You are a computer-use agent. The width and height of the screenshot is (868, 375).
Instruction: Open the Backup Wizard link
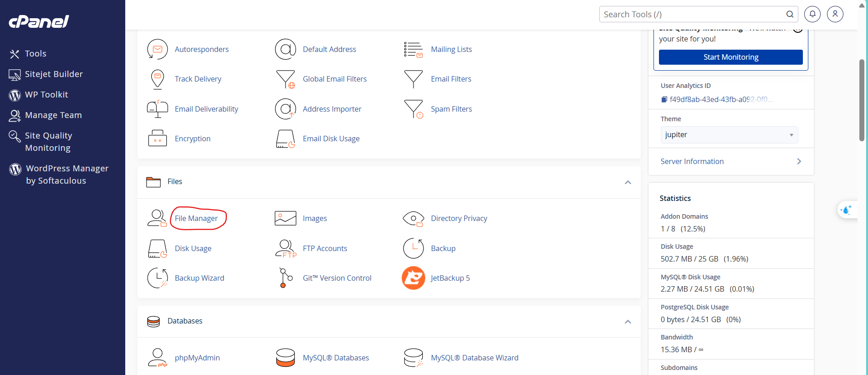pos(199,278)
